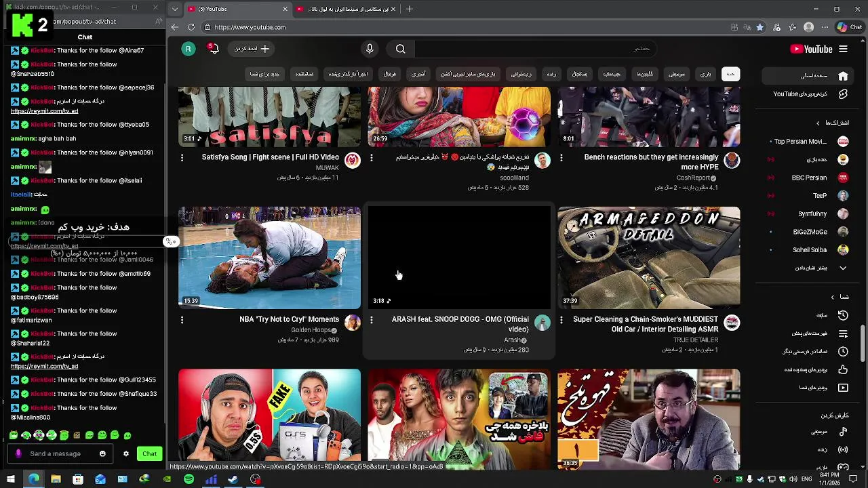The image size is (868, 488).
Task: Open the Top Persian Movi... subscription
Action: [807, 142]
